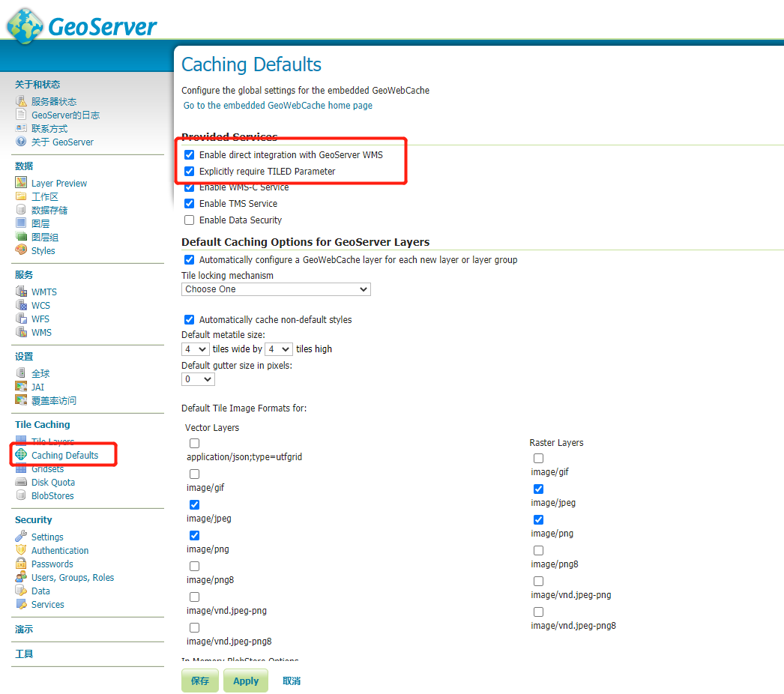Click the WMTS service icon
Viewport: 784px width, 694px height.
pyautogui.click(x=21, y=291)
